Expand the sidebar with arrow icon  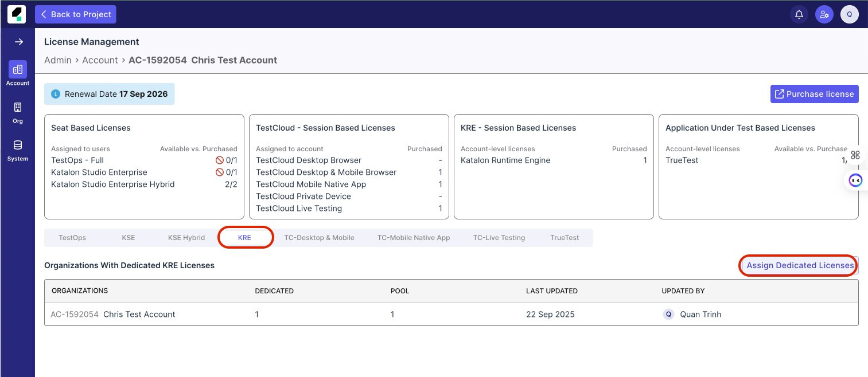click(x=18, y=42)
